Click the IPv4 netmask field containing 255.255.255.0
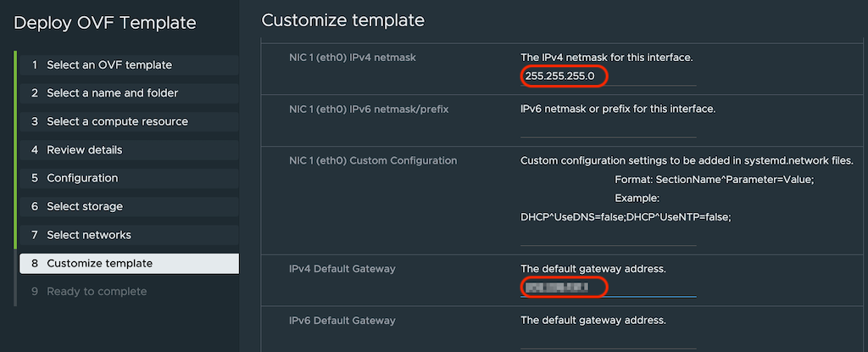This screenshot has height=352, width=868. click(x=608, y=76)
